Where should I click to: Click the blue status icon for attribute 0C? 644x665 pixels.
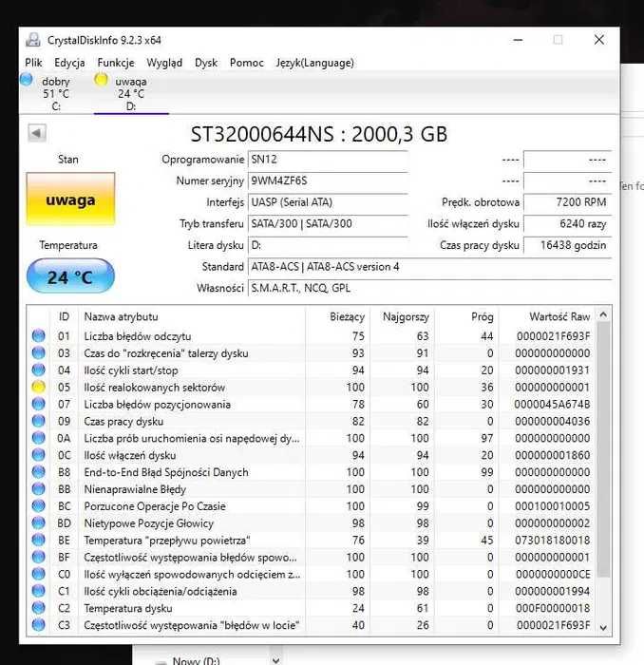[x=39, y=454]
